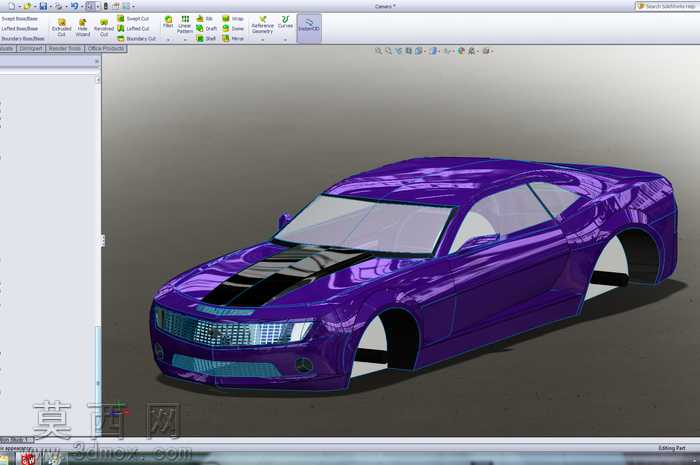Select the Rib tool
This screenshot has height=465, width=700.
point(205,18)
